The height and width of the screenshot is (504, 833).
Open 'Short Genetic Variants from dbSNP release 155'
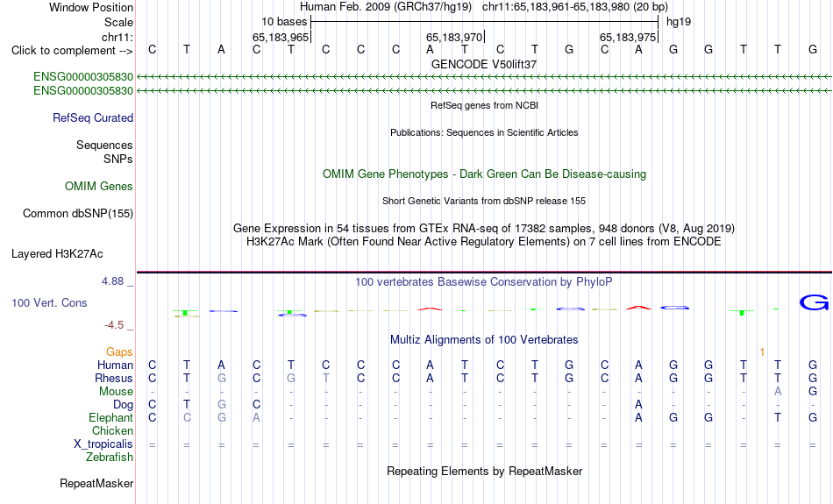point(484,202)
